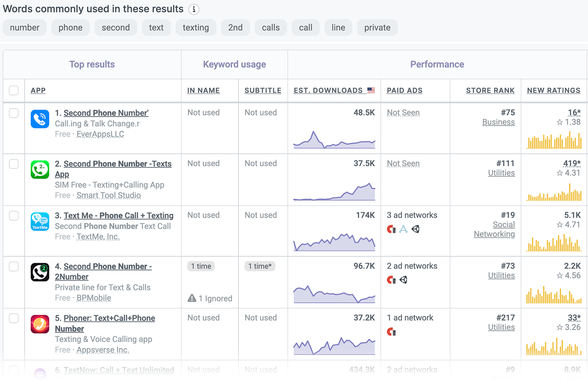Sort by the STORE RANK column header

(490, 90)
